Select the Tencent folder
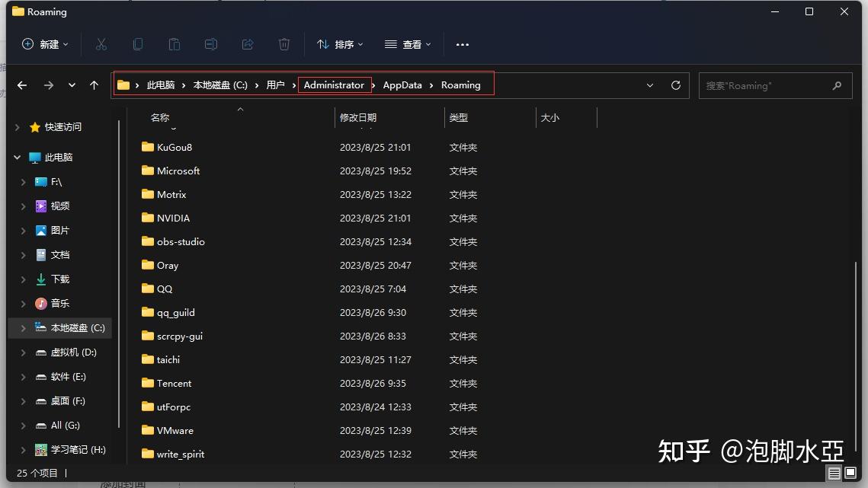868x488 pixels. coord(174,384)
